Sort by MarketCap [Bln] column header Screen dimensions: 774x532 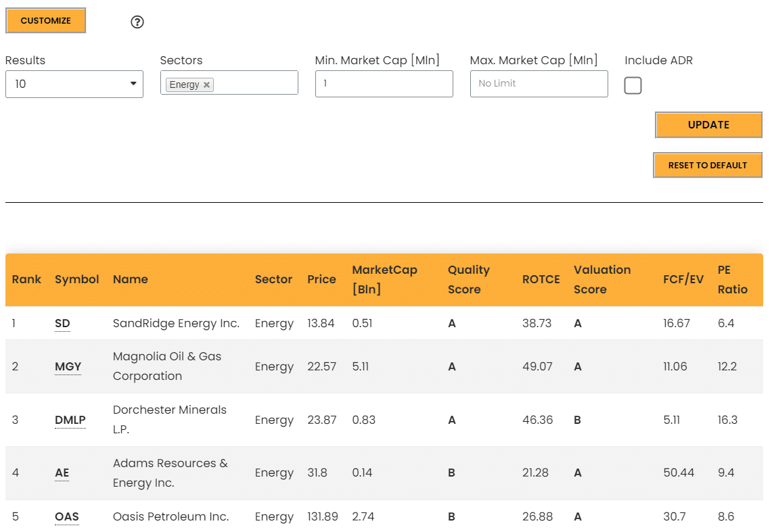(x=384, y=280)
